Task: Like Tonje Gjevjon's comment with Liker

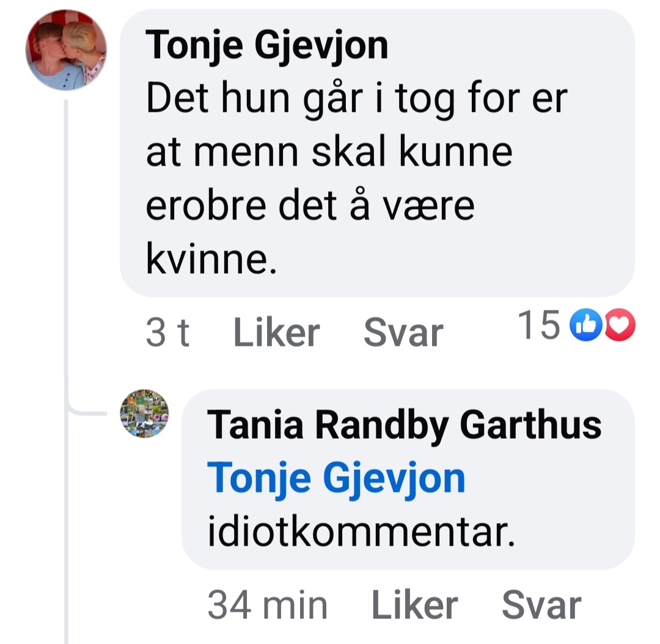Action: [x=276, y=334]
